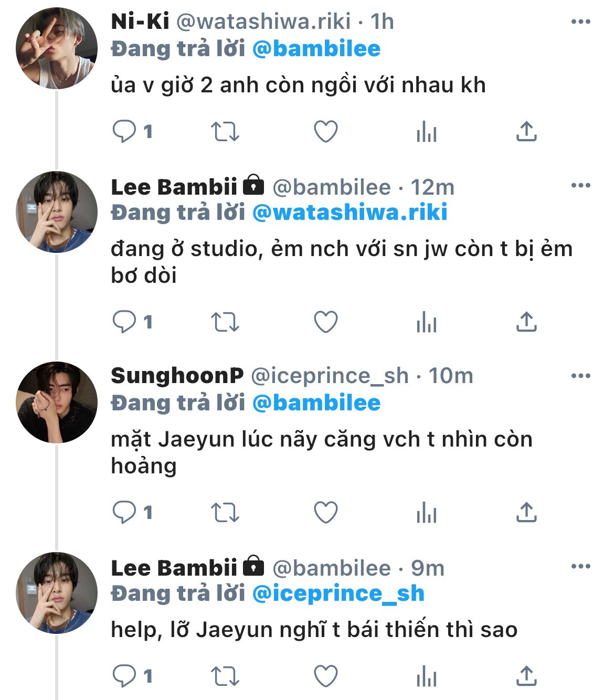Image resolution: width=614 pixels, height=700 pixels.
Task: View analytics for Lee Bambii's 12m tweet
Action: coord(426,322)
